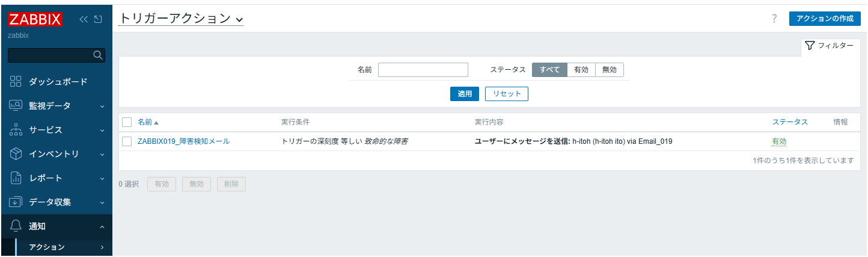Check the select-all checkbox in table header
The image size is (868, 257).
click(127, 122)
